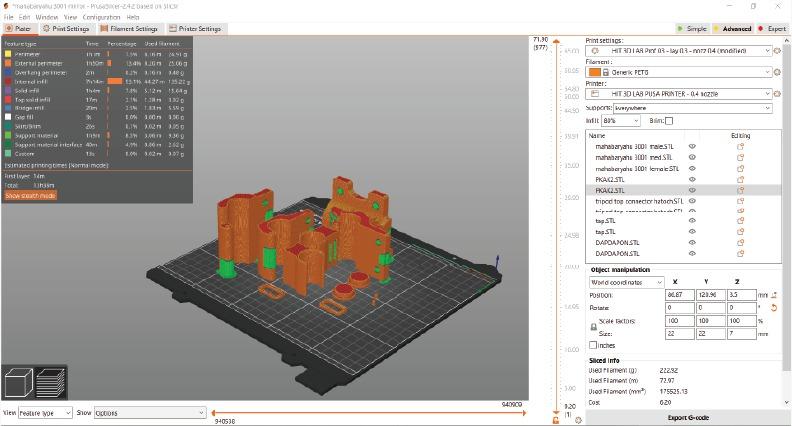The image size is (792, 426).
Task: Hide mahaberyahs 3001 med.STL via eye icon
Action: [x=692, y=158]
